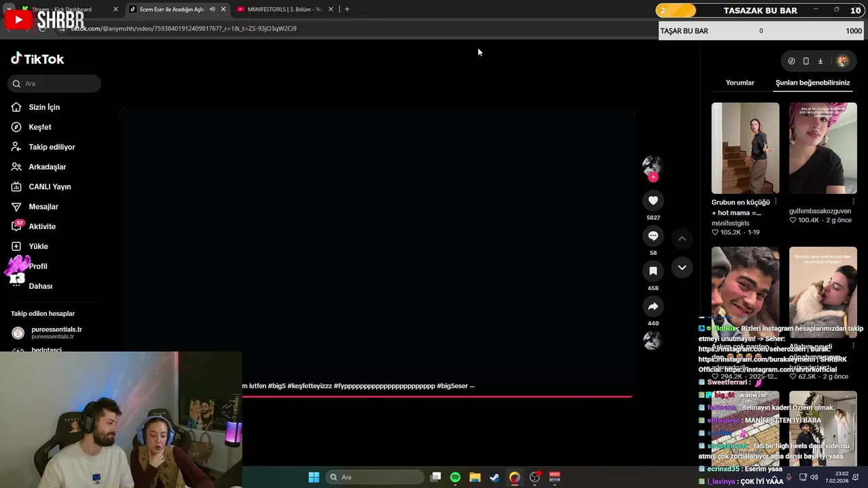Click gulfembasakozguven username link

820,211
